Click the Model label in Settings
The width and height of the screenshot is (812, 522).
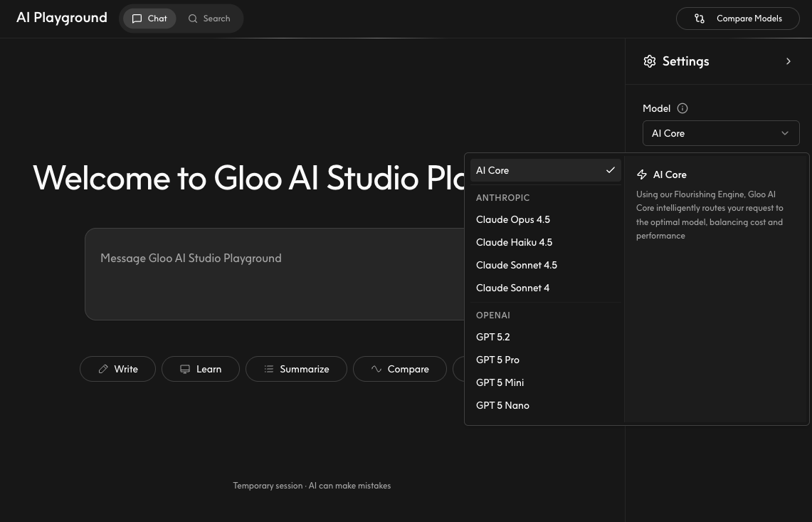657,108
